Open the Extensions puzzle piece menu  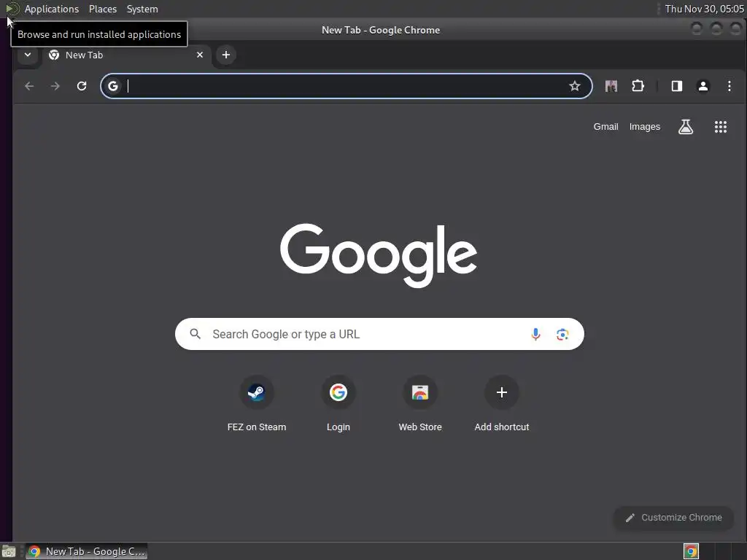pyautogui.click(x=638, y=86)
